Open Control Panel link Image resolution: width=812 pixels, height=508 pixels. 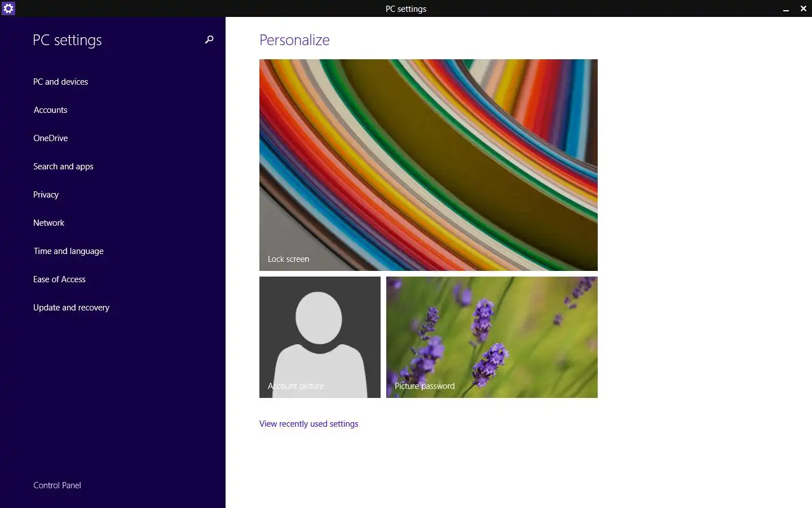(57, 485)
